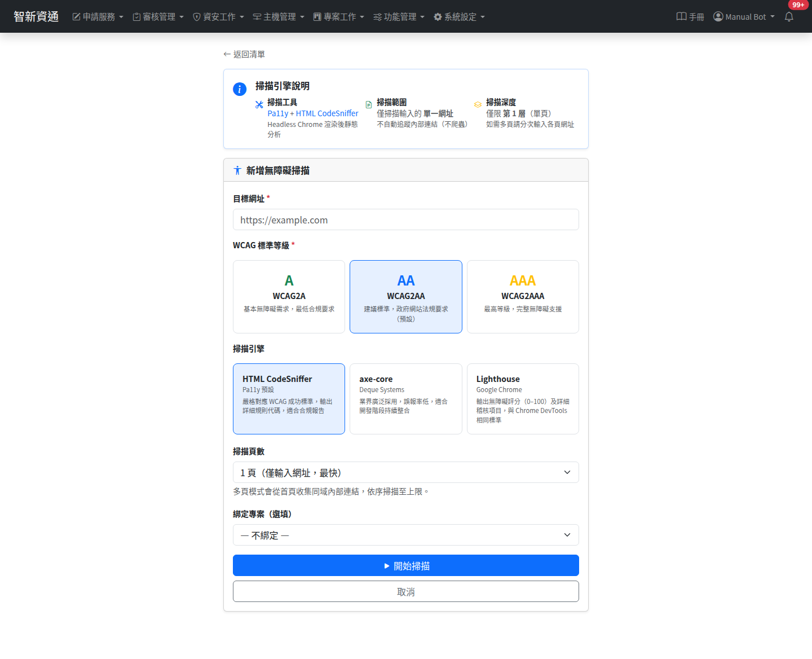Click the play icon on 開始掃描

tap(387, 566)
